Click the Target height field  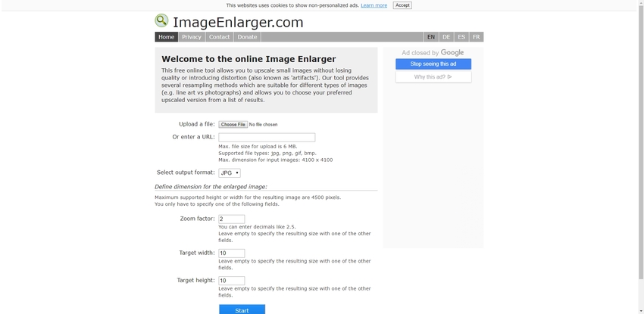[231, 281]
